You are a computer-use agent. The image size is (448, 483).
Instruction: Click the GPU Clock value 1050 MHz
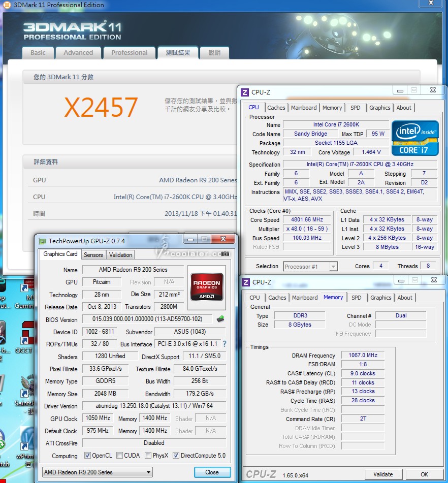98,418
